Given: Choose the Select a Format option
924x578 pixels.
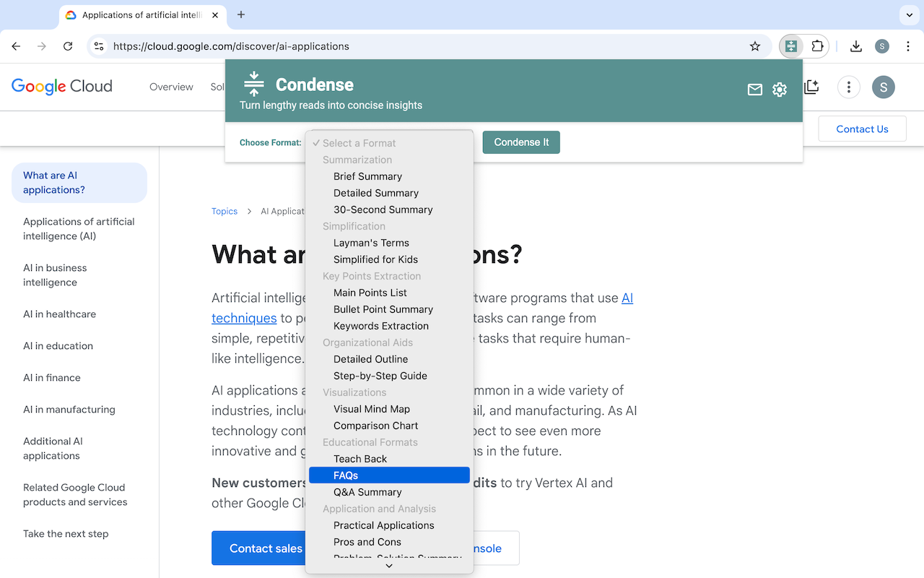Looking at the screenshot, I should click(390, 143).
